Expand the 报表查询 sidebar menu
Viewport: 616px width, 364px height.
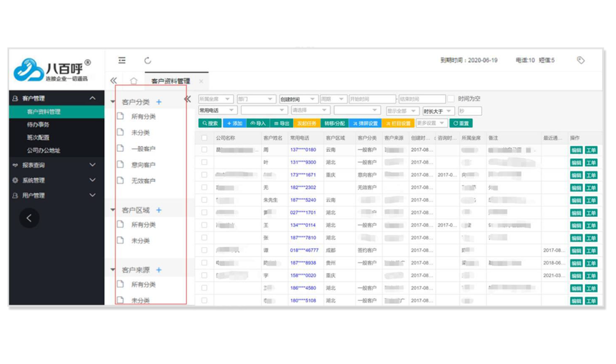(53, 165)
